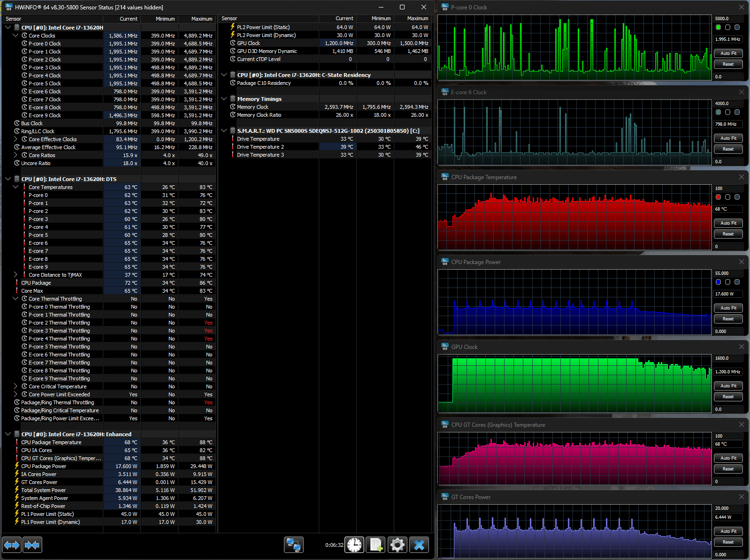Click the clock reset-timer icon
The width and height of the screenshot is (750, 560).
[x=354, y=545]
